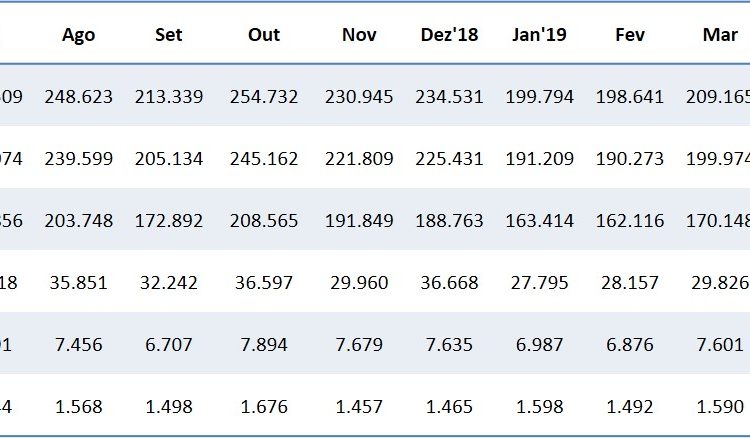Select the Nov column header
The height and width of the screenshot is (438, 750).
[x=358, y=35]
